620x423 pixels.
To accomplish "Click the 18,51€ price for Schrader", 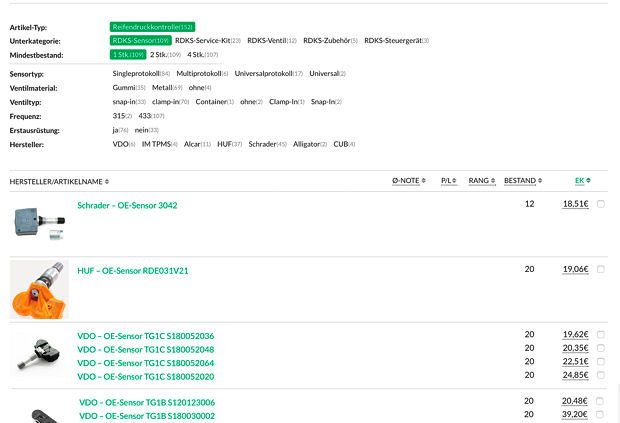I will click(575, 204).
